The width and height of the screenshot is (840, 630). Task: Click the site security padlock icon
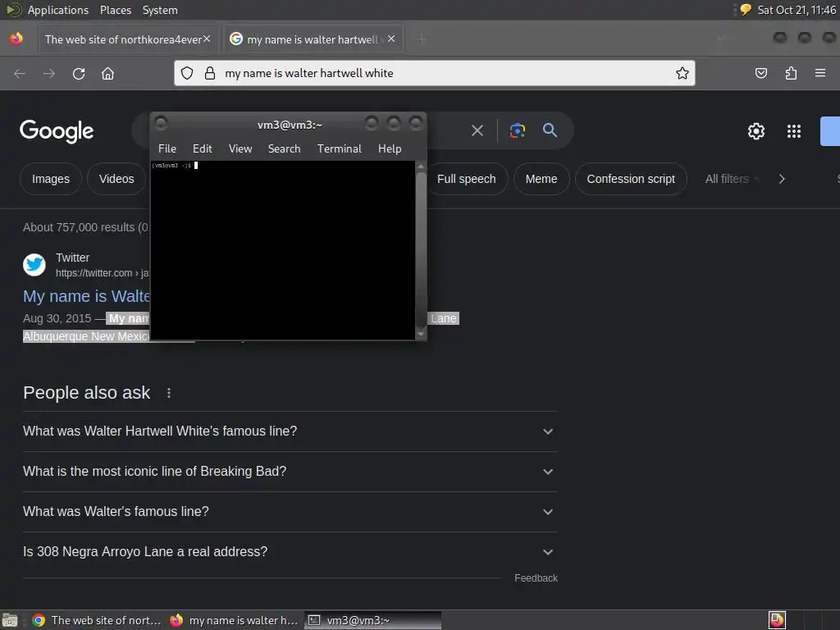(x=210, y=73)
